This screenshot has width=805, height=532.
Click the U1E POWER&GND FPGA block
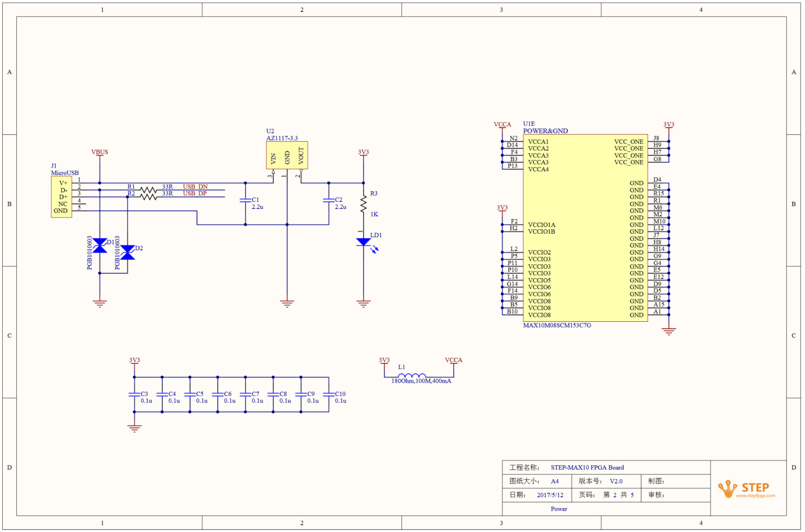point(585,228)
